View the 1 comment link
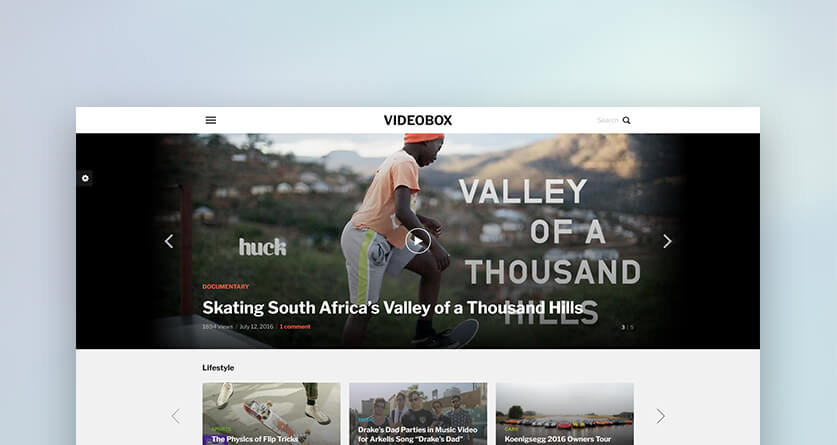837x445 pixels. (x=295, y=327)
